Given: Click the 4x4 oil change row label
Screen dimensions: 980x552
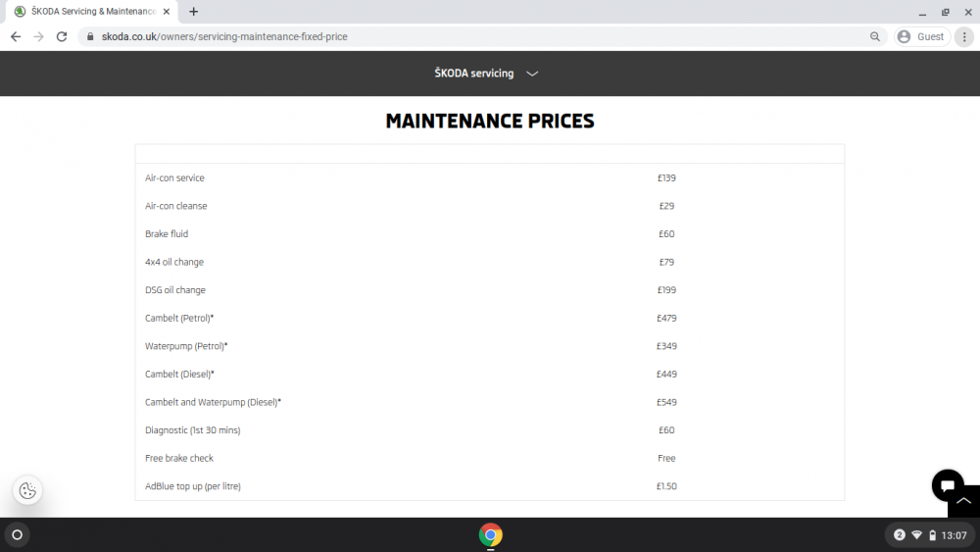Looking at the screenshot, I should 174,262.
